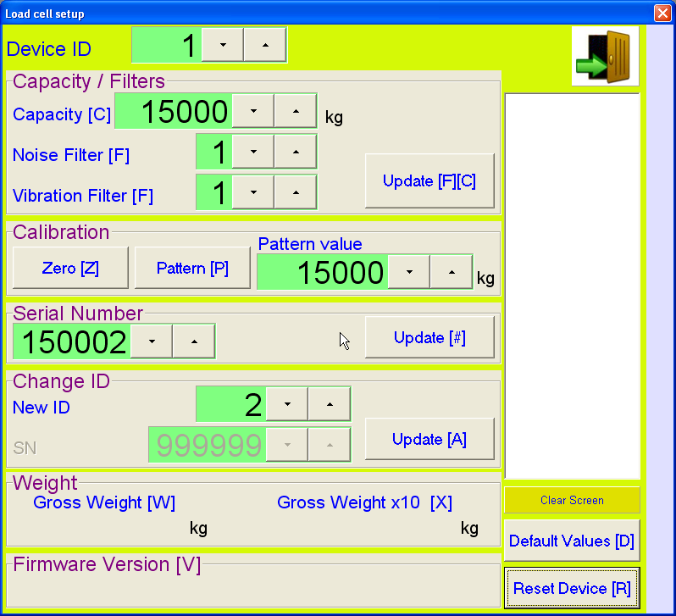Raise the Noise Filter value
Image resolution: width=676 pixels, height=616 pixels.
296,152
